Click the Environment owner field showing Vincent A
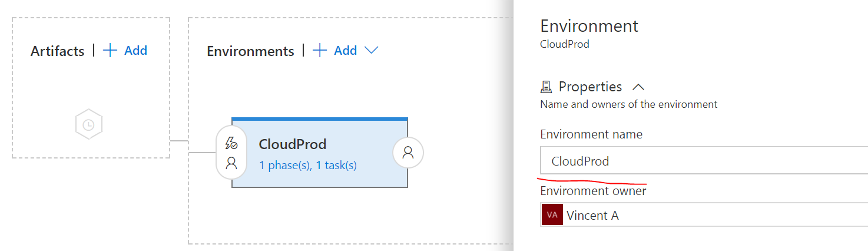The image size is (868, 251). click(x=707, y=215)
